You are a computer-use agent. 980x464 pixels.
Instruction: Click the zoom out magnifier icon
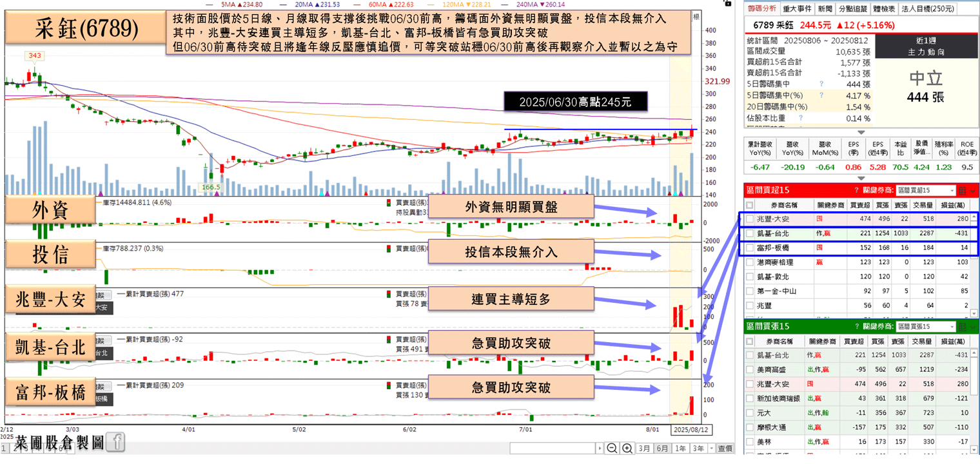point(612,449)
